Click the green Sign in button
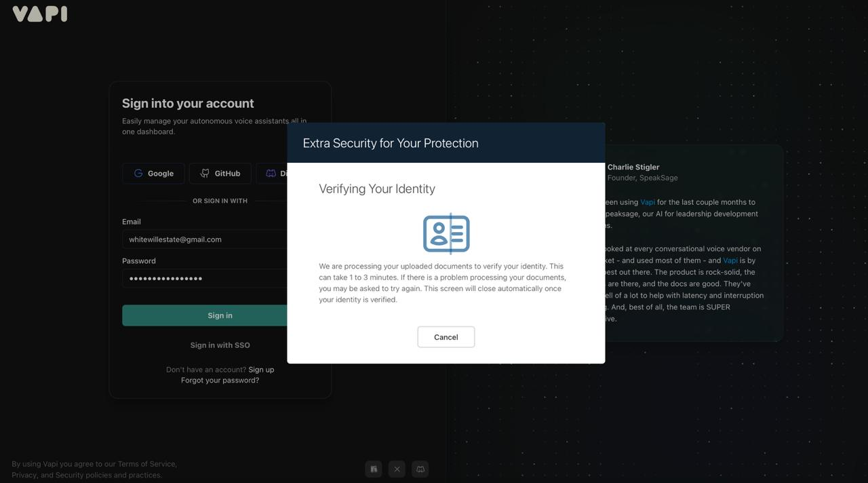This screenshot has height=483, width=868. [205, 315]
